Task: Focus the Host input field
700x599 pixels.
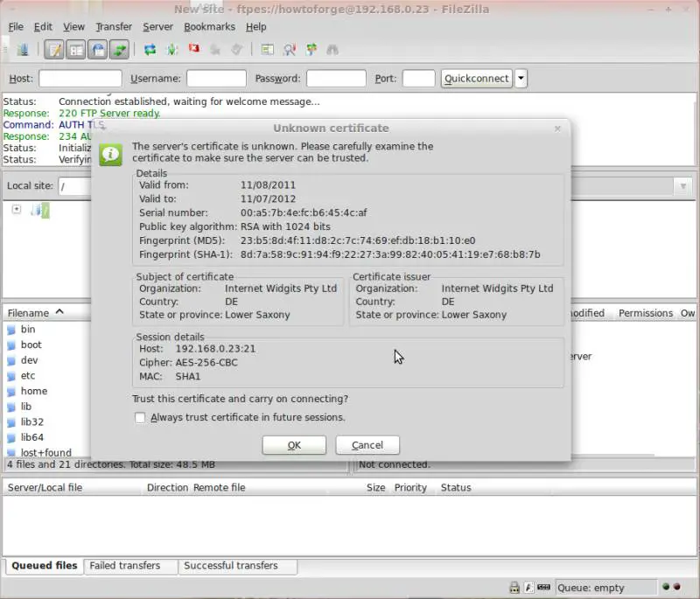Action: pos(80,79)
